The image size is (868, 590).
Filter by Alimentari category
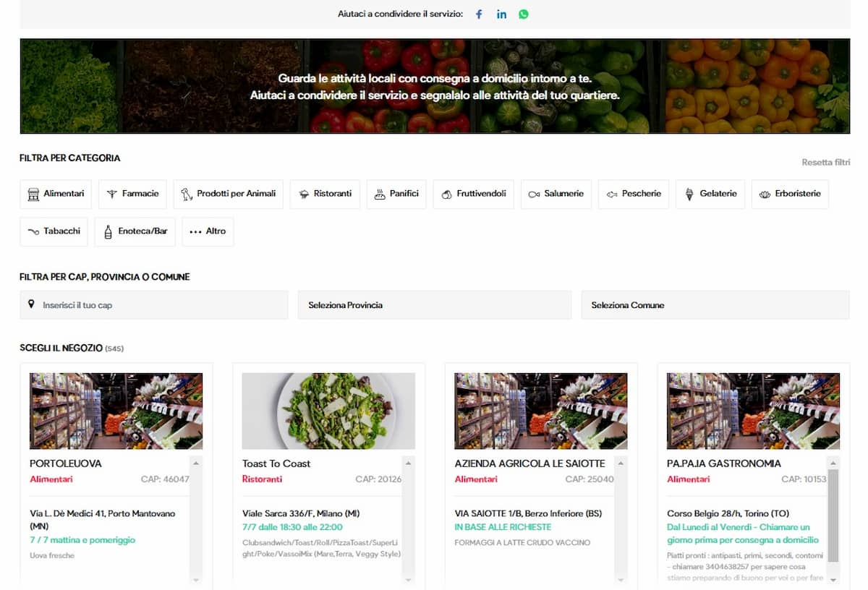pos(56,194)
